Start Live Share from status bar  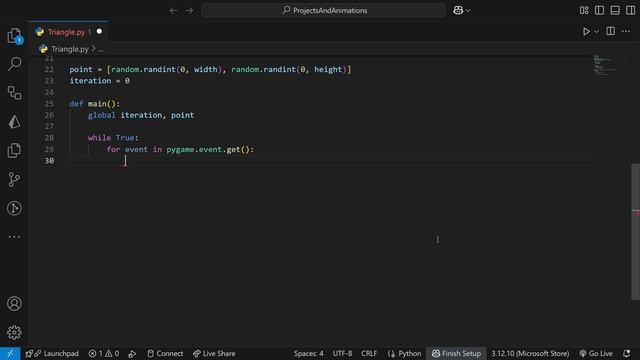pos(214,353)
